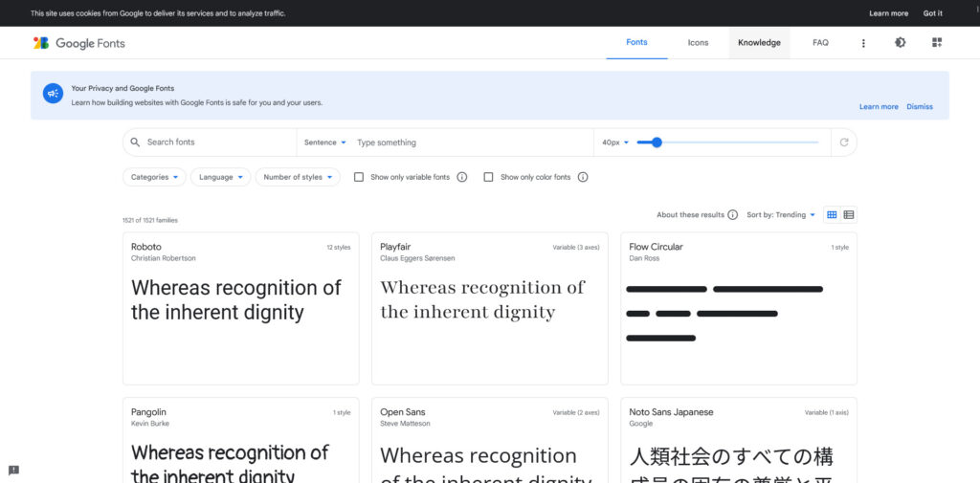
Task: Open the Sort by Trending dropdown
Action: [781, 215]
